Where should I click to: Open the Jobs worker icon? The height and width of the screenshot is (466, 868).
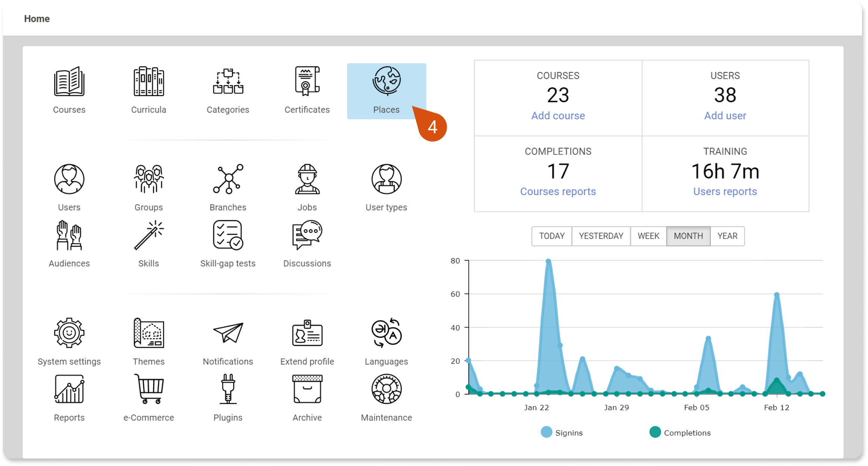pos(307,179)
